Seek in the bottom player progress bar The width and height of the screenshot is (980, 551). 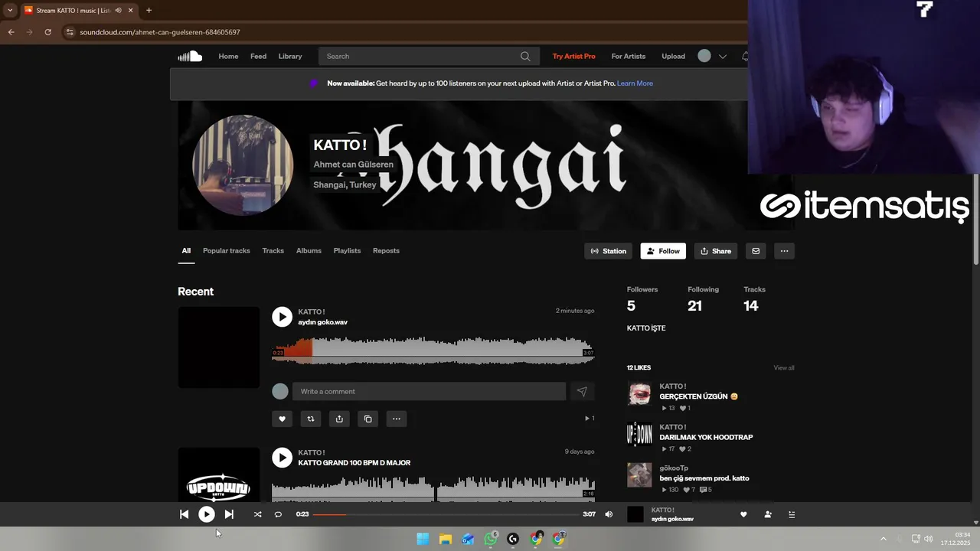pyautogui.click(x=446, y=514)
